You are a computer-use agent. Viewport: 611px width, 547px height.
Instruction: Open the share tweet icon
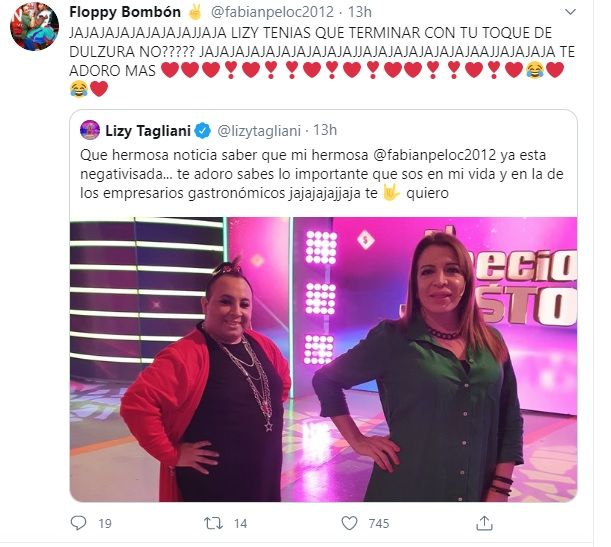(x=484, y=523)
